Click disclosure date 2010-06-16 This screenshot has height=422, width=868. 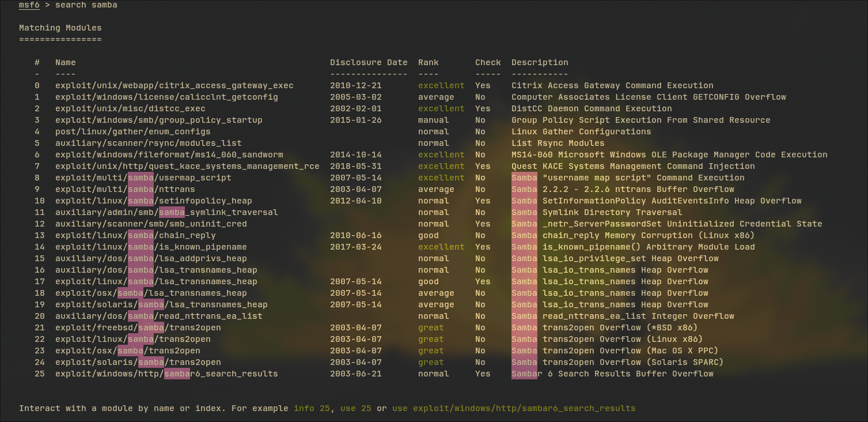pyautogui.click(x=356, y=235)
